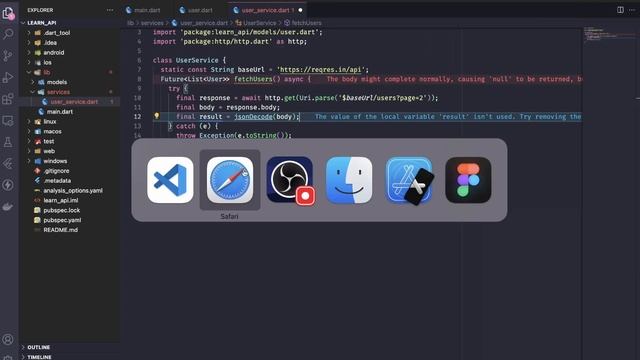Open main.dart in file tree
Image resolution: width=640 pixels, height=360 pixels.
pos(60,111)
